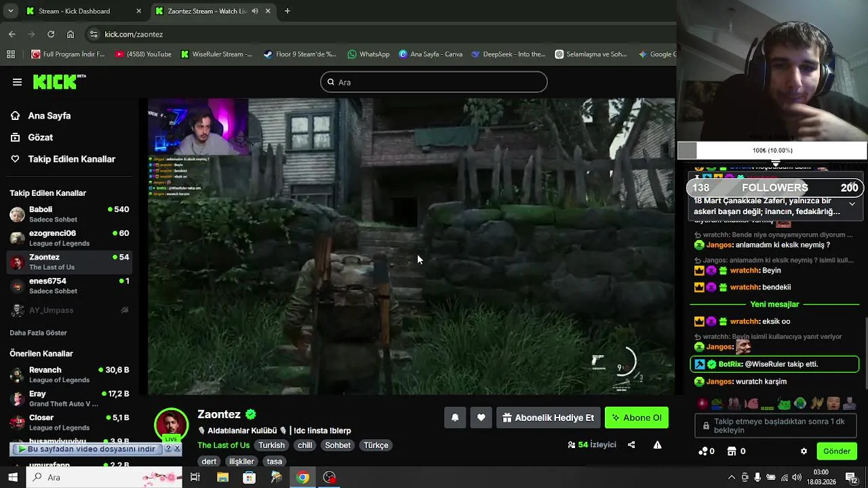
Task: Open the WhatsApp bookmark
Action: pos(368,54)
